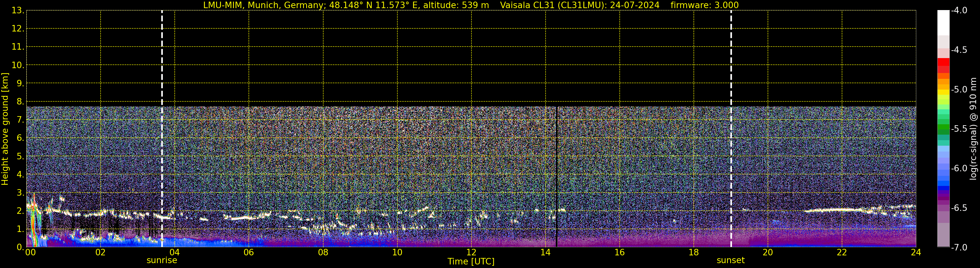Click the y-axis tick label '9.'

(20, 83)
